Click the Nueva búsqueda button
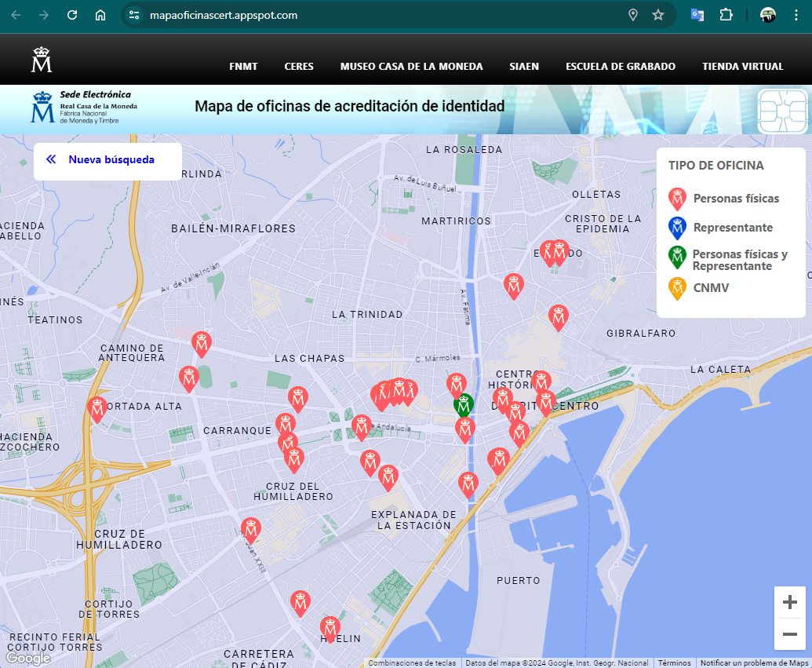812x668 pixels. click(x=107, y=160)
